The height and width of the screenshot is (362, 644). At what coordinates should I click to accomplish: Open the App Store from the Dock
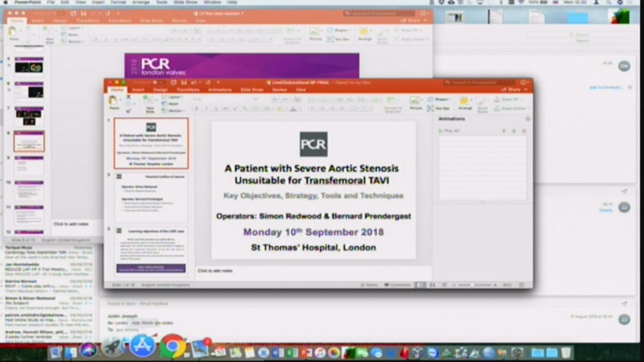coord(142,347)
